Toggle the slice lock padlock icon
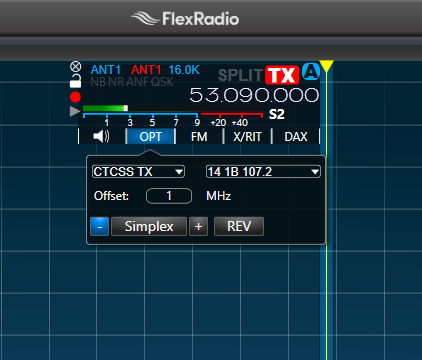Viewport: 422px width, 360px height. (x=75, y=81)
